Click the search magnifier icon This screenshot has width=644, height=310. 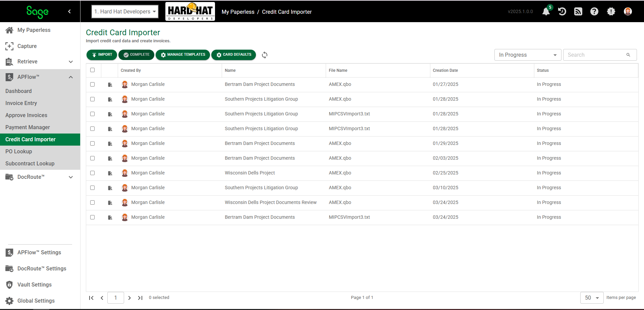click(x=628, y=55)
